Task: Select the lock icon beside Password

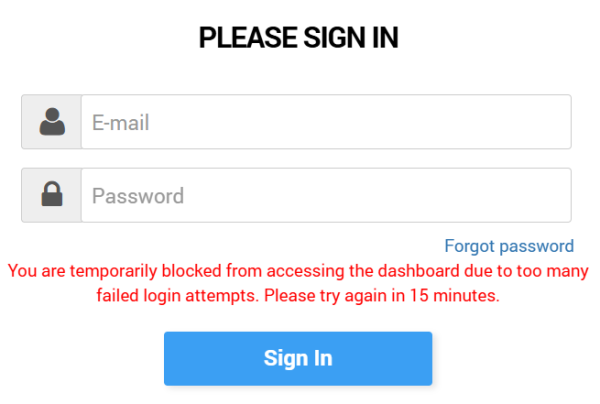Action: [52, 195]
